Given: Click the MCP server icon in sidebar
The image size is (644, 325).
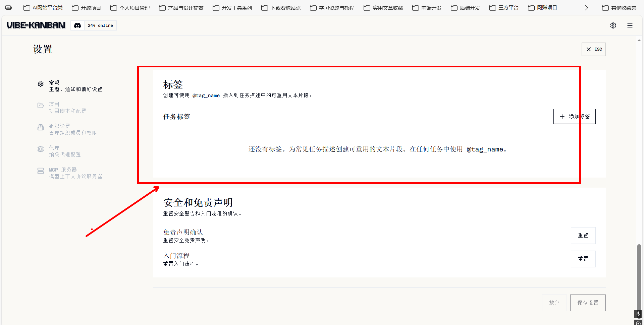Looking at the screenshot, I should tap(41, 171).
